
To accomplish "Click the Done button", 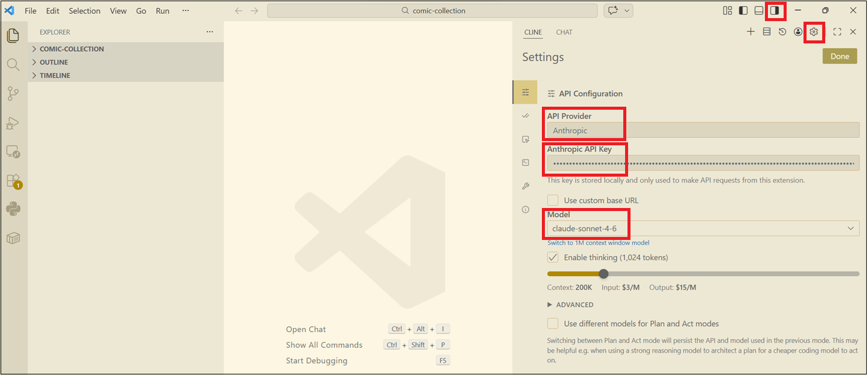I will point(840,56).
